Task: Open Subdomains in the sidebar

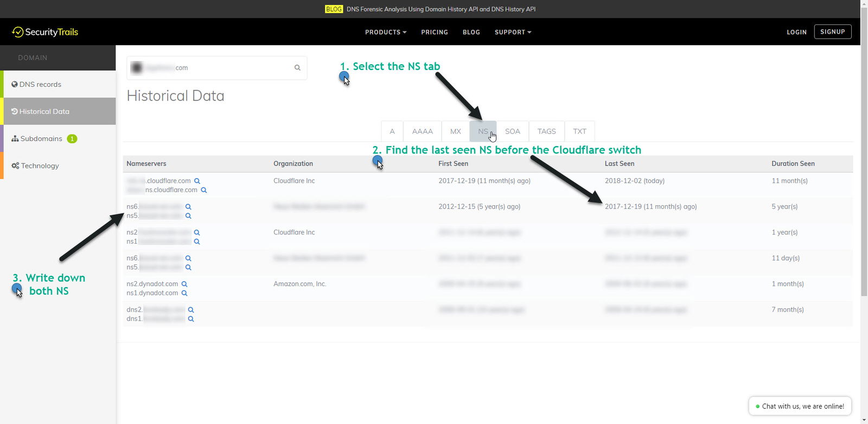Action: [58, 138]
